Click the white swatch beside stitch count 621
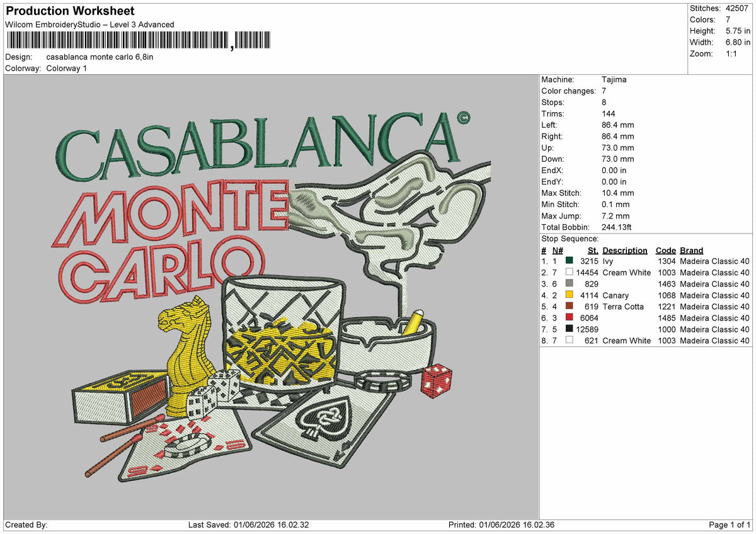 [x=570, y=340]
